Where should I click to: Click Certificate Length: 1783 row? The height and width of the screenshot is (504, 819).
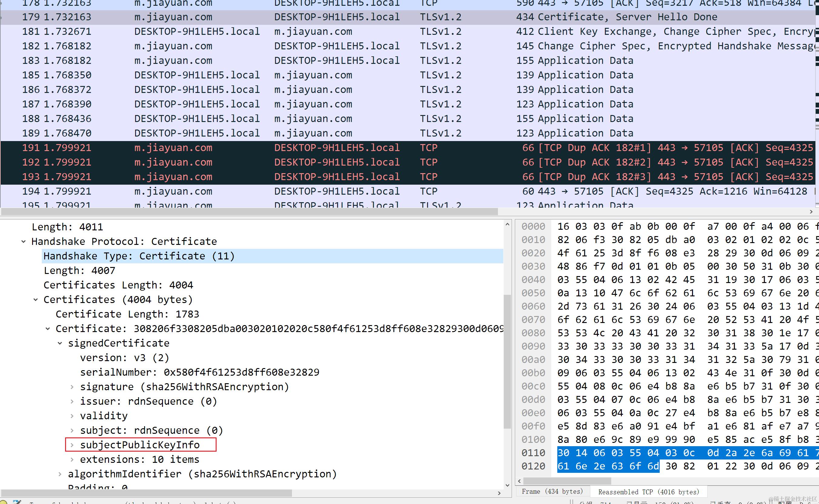tap(128, 314)
